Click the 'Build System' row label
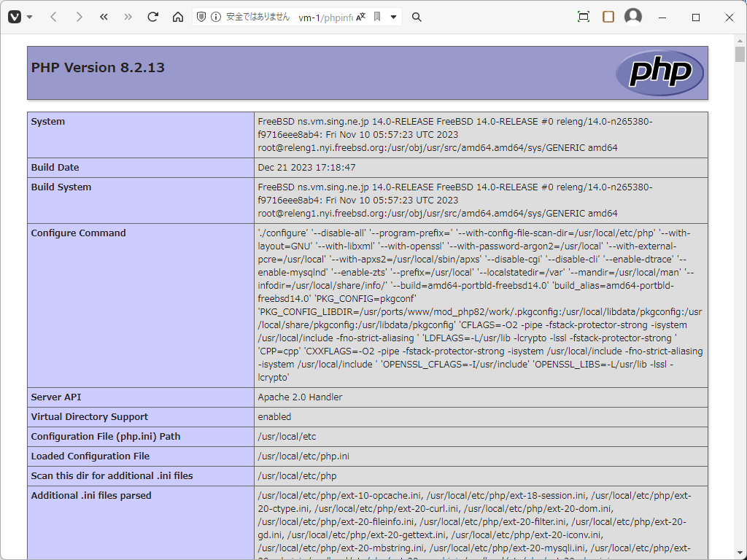 [x=61, y=187]
